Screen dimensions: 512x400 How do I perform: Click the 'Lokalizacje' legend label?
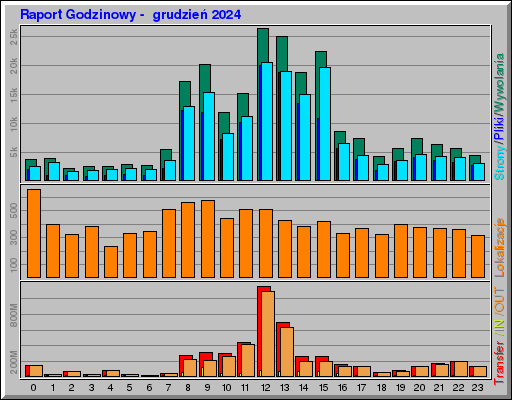(500, 247)
